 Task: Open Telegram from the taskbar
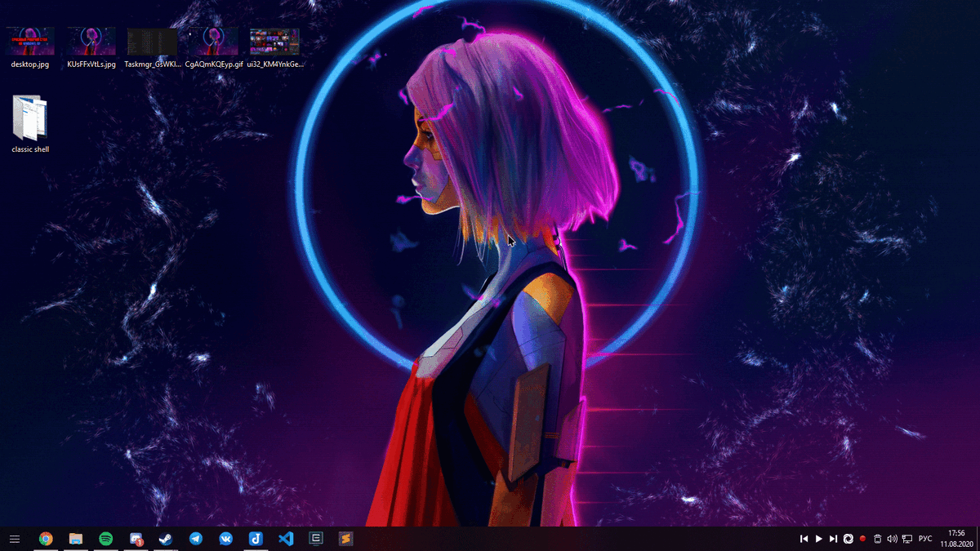(196, 539)
